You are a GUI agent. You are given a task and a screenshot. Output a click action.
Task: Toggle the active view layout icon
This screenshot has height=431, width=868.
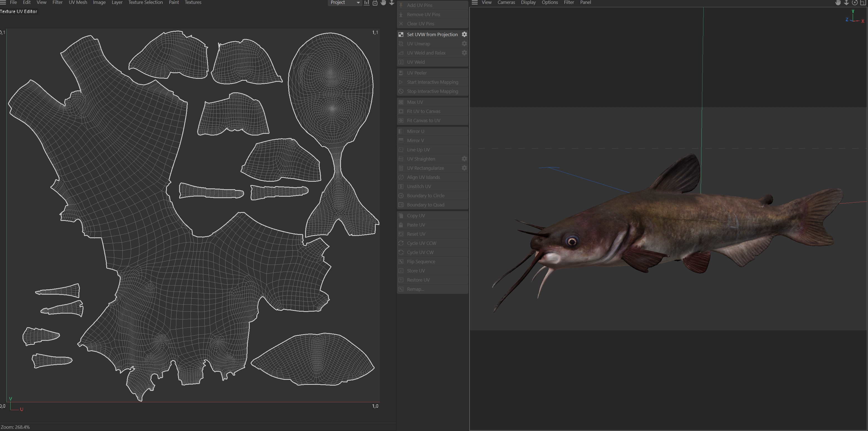tap(863, 3)
